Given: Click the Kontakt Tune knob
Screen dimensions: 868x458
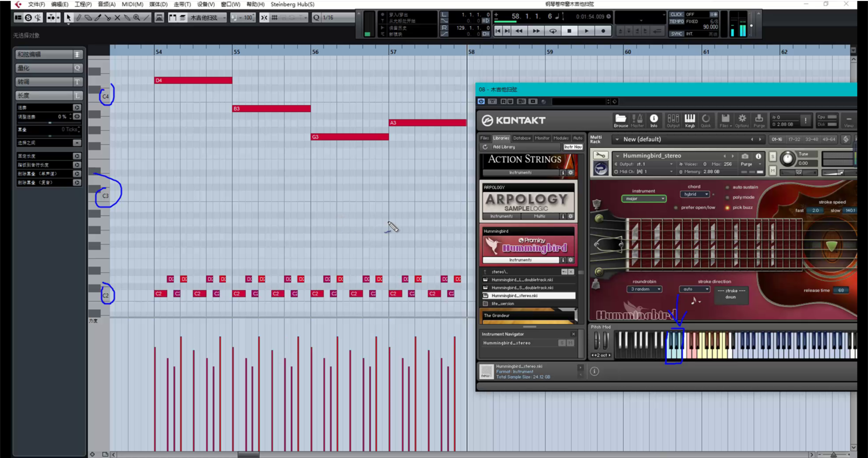Looking at the screenshot, I should pos(788,158).
